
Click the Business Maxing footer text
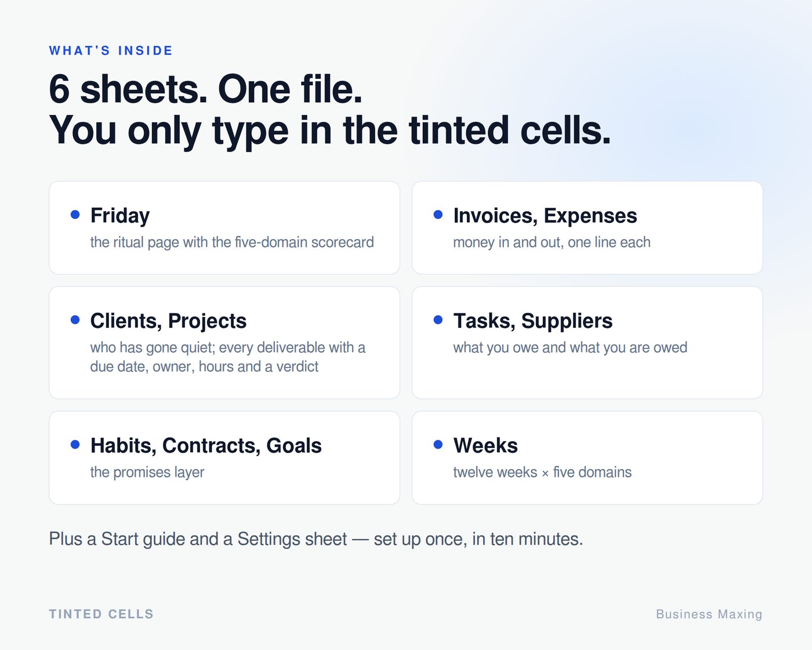709,614
